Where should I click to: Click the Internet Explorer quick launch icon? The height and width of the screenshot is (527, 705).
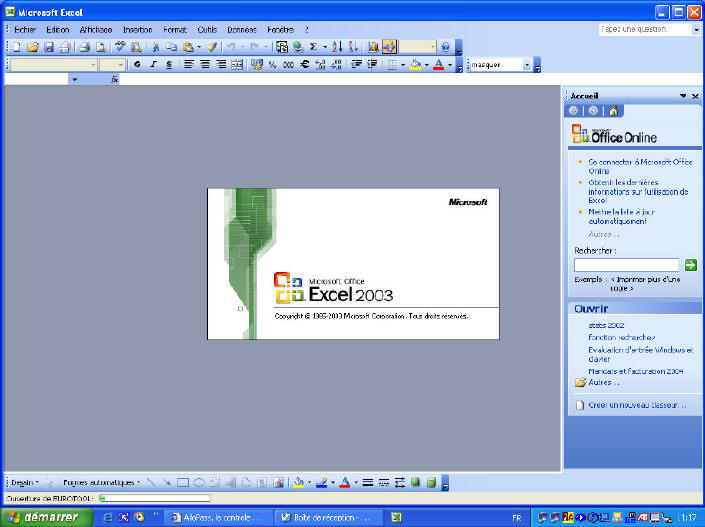click(x=108, y=518)
